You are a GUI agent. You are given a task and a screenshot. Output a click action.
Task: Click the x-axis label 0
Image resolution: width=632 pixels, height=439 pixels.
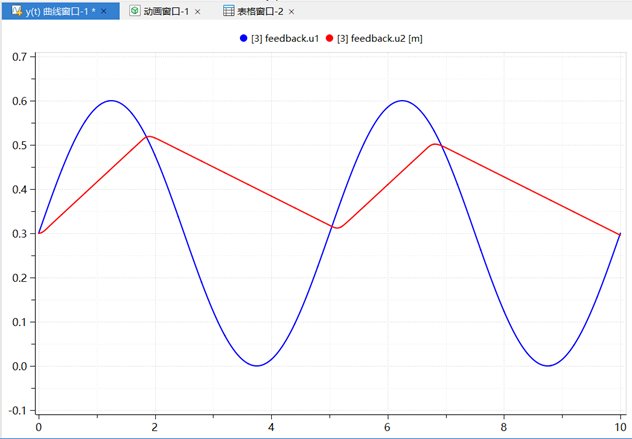point(39,427)
